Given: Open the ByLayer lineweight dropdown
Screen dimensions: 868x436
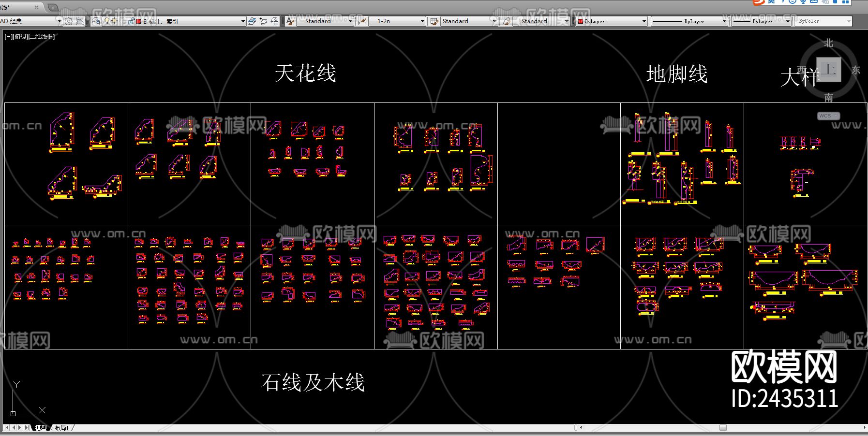Looking at the screenshot, I should [762, 21].
